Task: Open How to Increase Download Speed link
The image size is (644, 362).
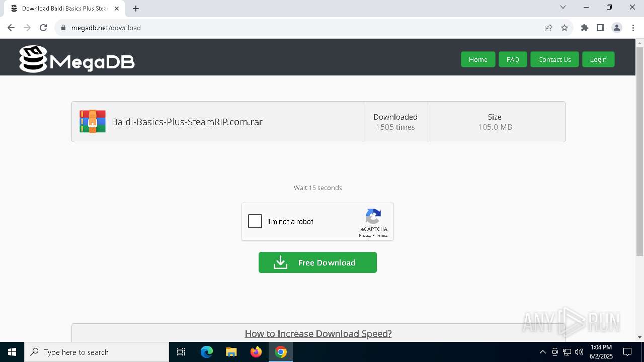Action: click(318, 333)
